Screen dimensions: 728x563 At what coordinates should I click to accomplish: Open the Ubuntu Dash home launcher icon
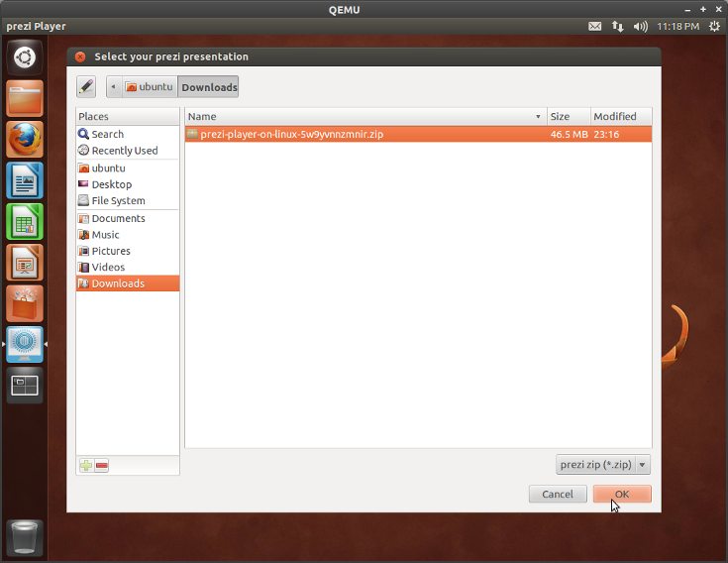[x=25, y=58]
